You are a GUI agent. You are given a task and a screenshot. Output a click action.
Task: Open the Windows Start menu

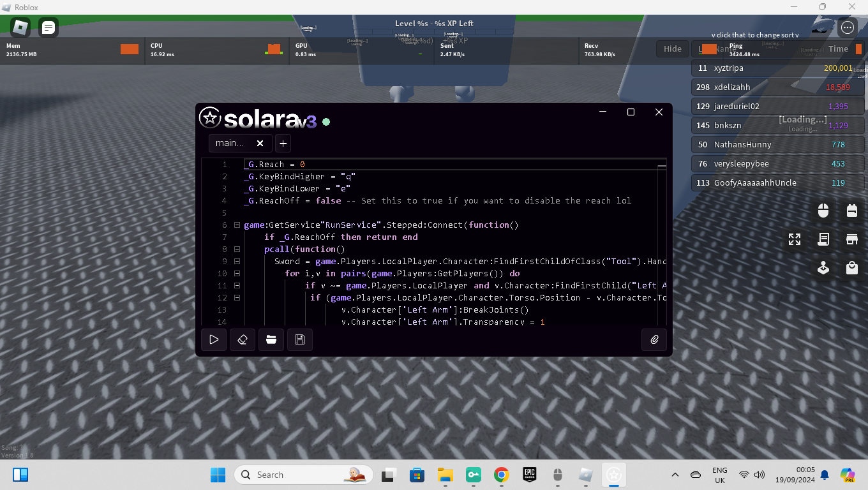(x=218, y=475)
